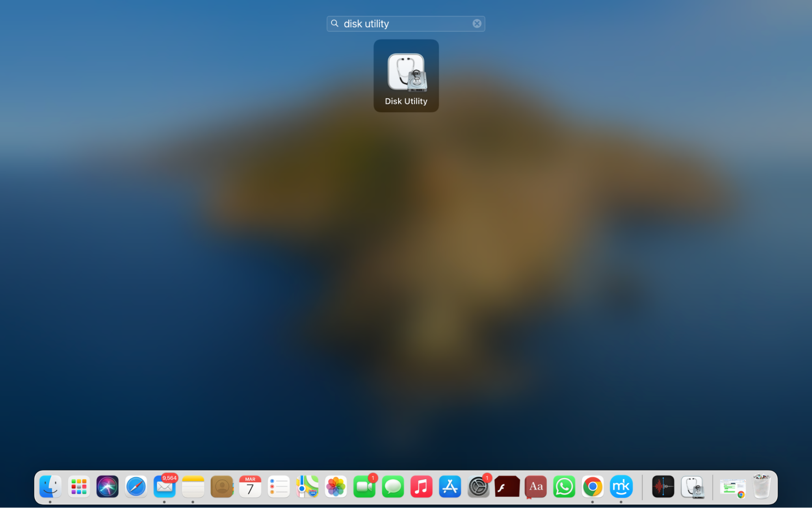Open Mail showing 9,564 unread messages
Viewport: 812px width, 508px height.
(x=165, y=486)
